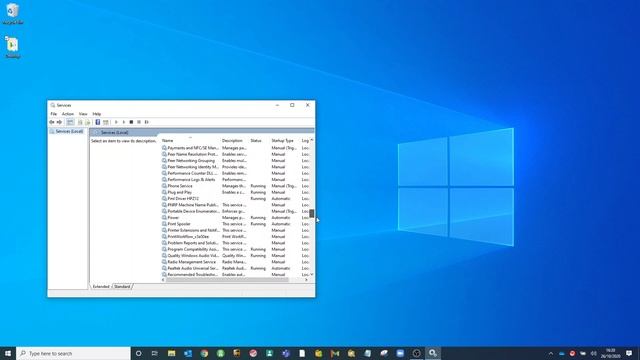Select Recommended Troubleshooting service row
640x360 pixels.
coord(236,274)
